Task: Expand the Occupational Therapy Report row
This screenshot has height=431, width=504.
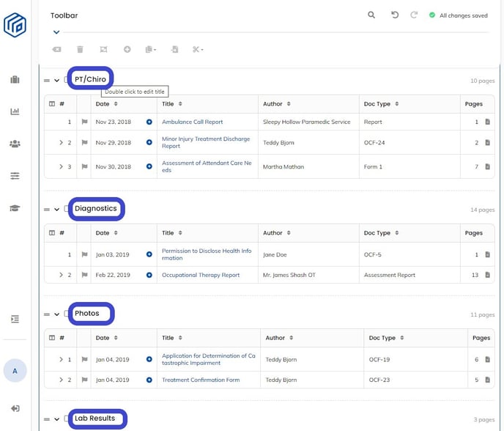Action: coord(61,275)
